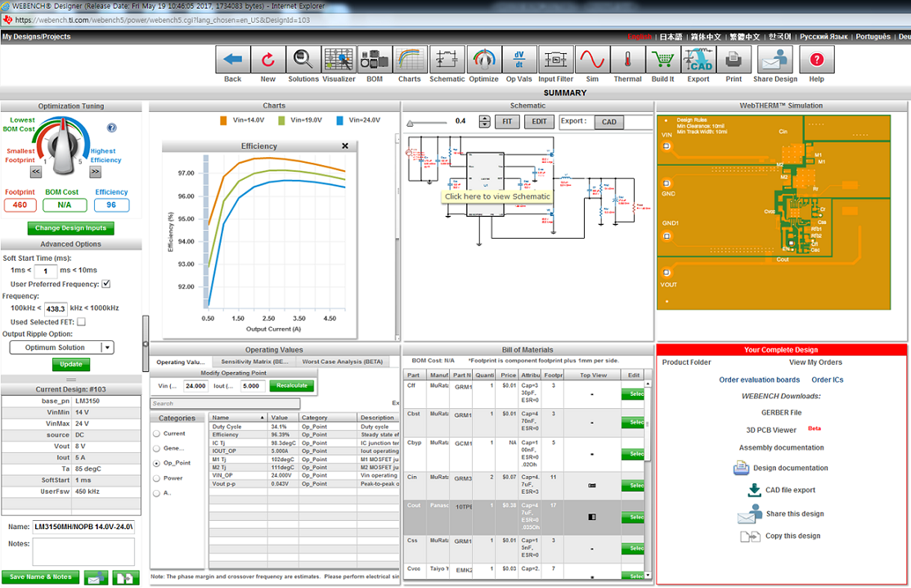Click Share Design toolbar icon
This screenshot has width=911, height=588.
click(x=775, y=59)
